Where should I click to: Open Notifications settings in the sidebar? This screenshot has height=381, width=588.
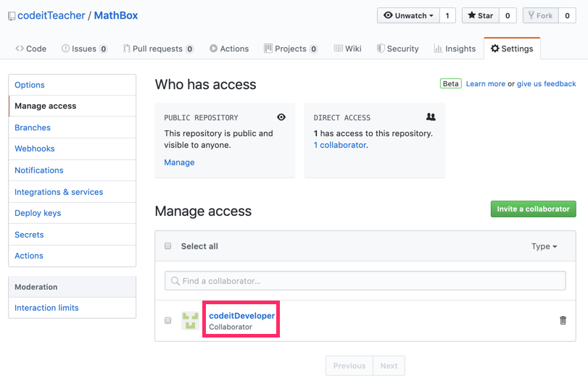[x=72, y=170]
